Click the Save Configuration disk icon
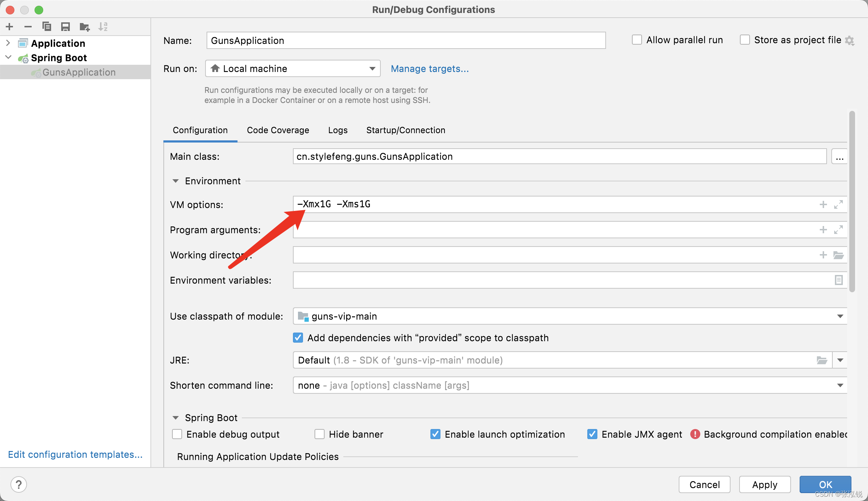The width and height of the screenshot is (868, 501). pos(65,27)
